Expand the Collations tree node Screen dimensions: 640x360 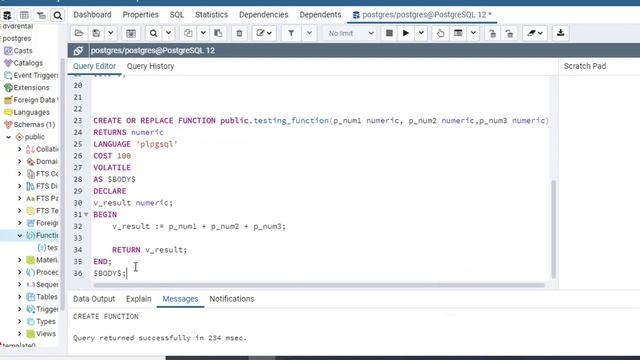click(x=20, y=149)
